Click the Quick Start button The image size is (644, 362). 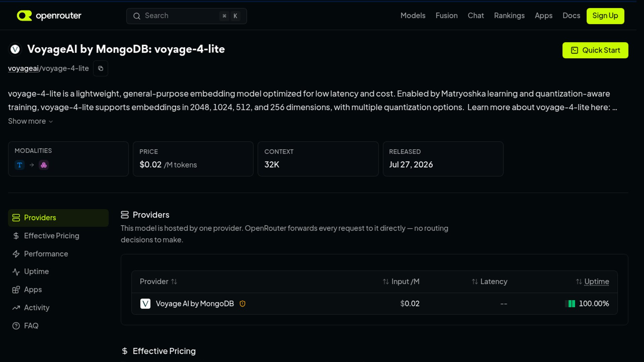coord(595,50)
